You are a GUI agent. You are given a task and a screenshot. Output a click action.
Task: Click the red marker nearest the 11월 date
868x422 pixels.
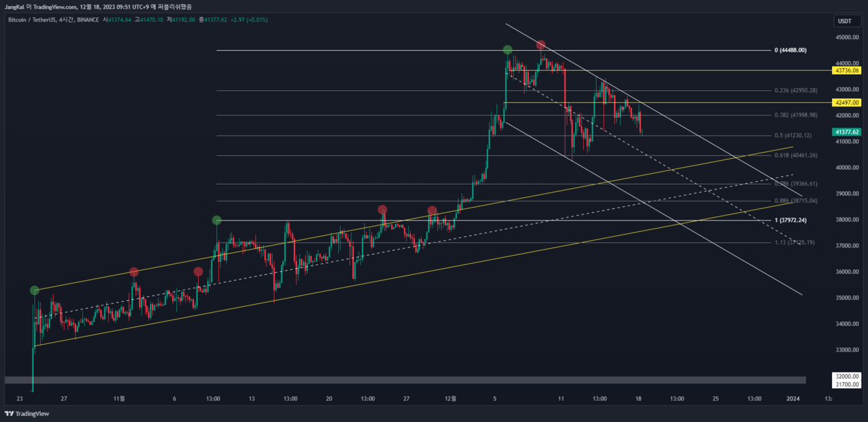point(134,272)
